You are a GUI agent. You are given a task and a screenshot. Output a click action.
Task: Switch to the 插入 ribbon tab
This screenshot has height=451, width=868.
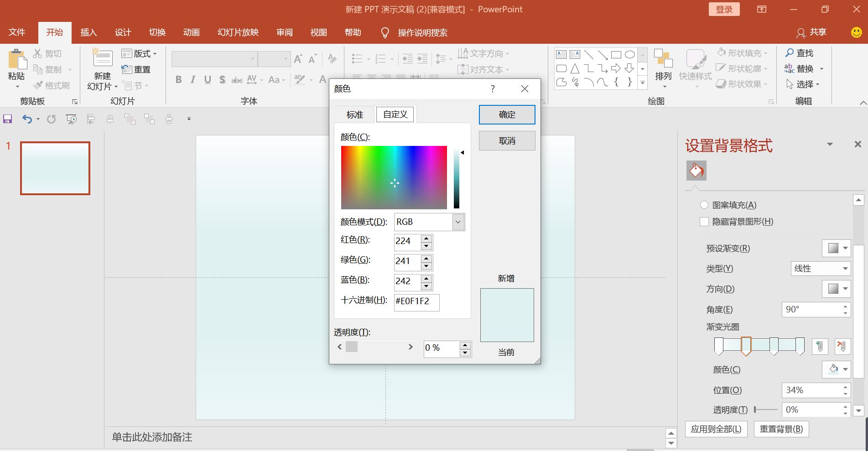pos(88,32)
